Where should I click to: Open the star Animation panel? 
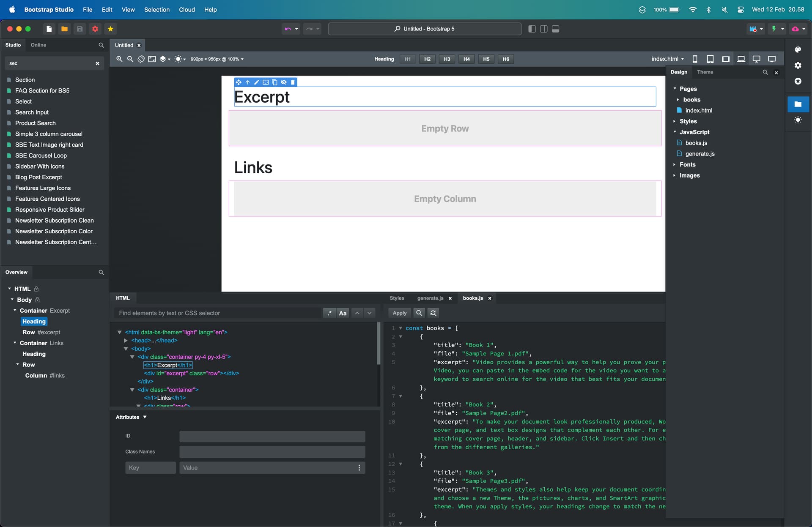[798, 81]
